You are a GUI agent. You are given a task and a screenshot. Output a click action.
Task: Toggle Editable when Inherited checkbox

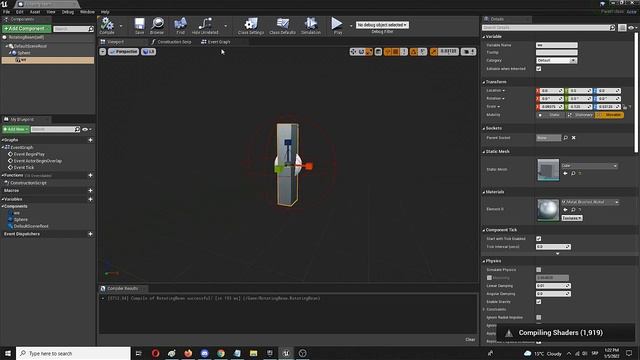pyautogui.click(x=539, y=69)
